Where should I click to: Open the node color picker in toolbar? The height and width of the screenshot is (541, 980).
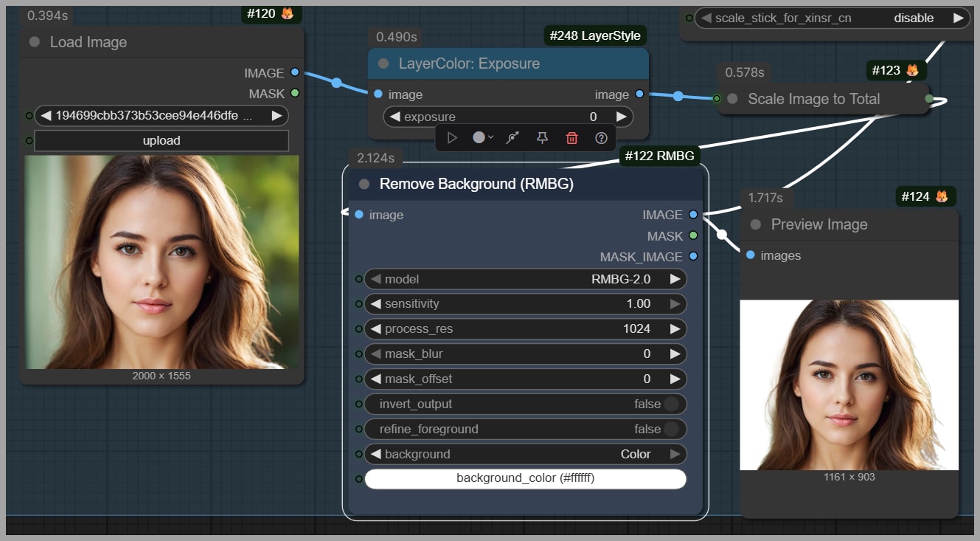[x=482, y=137]
